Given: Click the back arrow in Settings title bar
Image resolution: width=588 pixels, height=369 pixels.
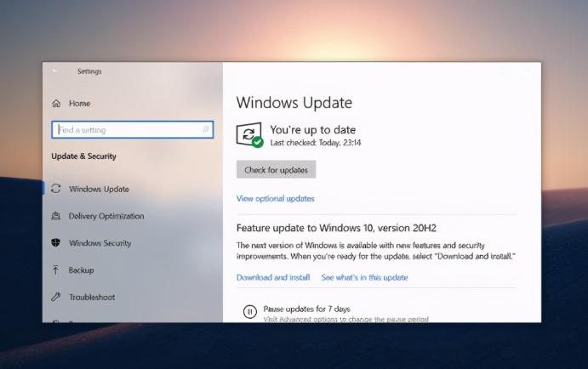Looking at the screenshot, I should [54, 71].
